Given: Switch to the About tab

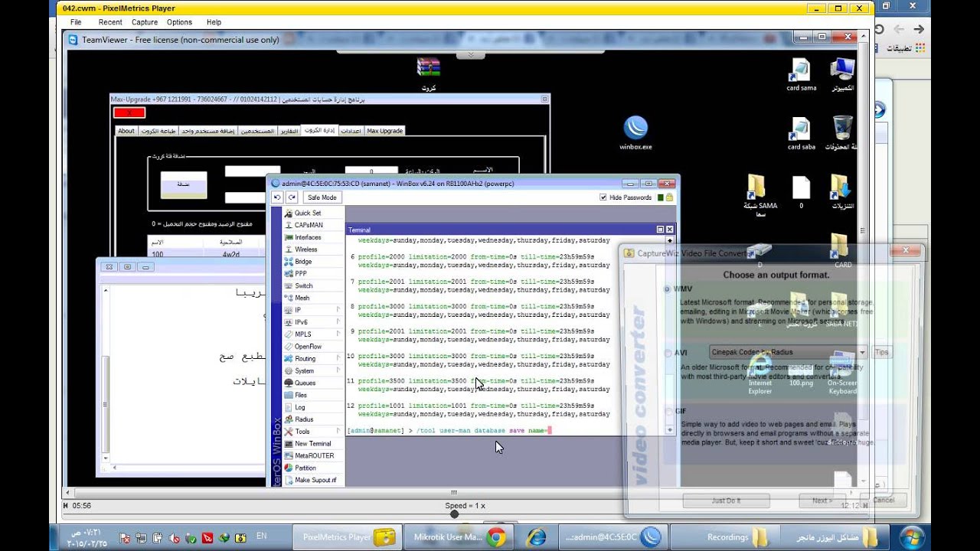Looking at the screenshot, I should pos(126,131).
